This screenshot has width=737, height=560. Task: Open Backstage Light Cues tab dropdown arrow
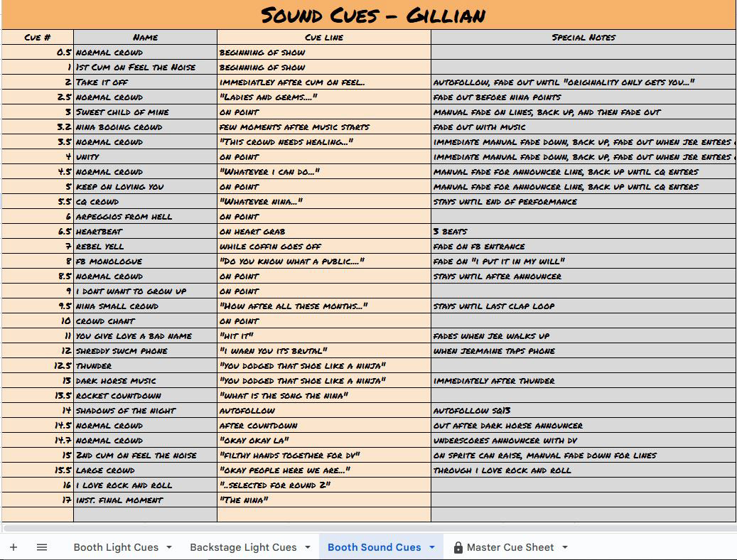pyautogui.click(x=308, y=547)
